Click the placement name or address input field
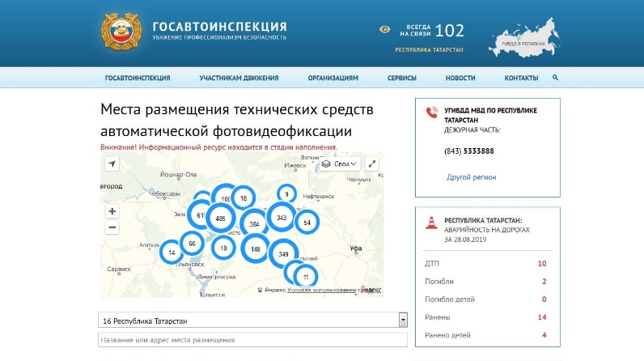The width and height of the screenshot is (644, 361). tap(252, 340)
